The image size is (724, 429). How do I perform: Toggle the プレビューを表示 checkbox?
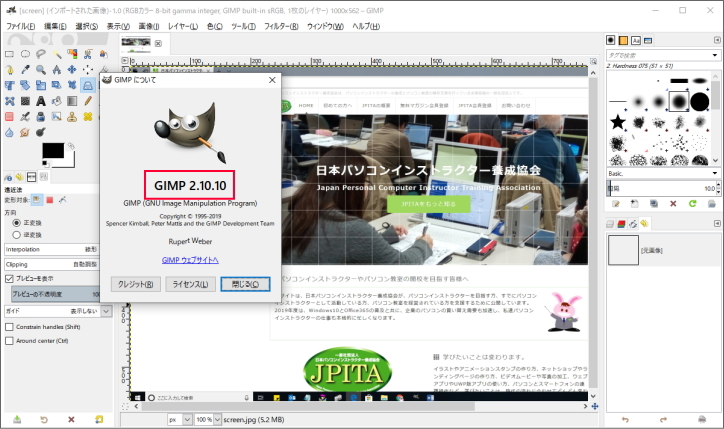coord(10,278)
